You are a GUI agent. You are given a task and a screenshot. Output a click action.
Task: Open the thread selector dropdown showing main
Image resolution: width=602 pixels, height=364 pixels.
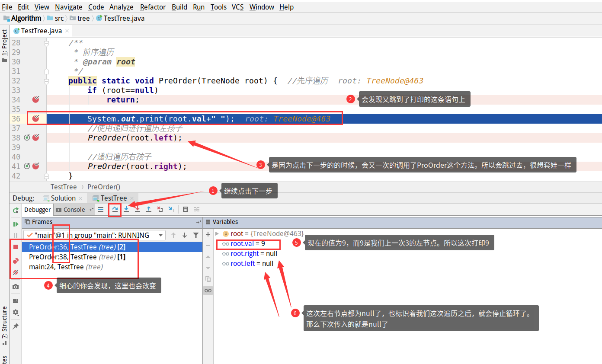point(94,235)
